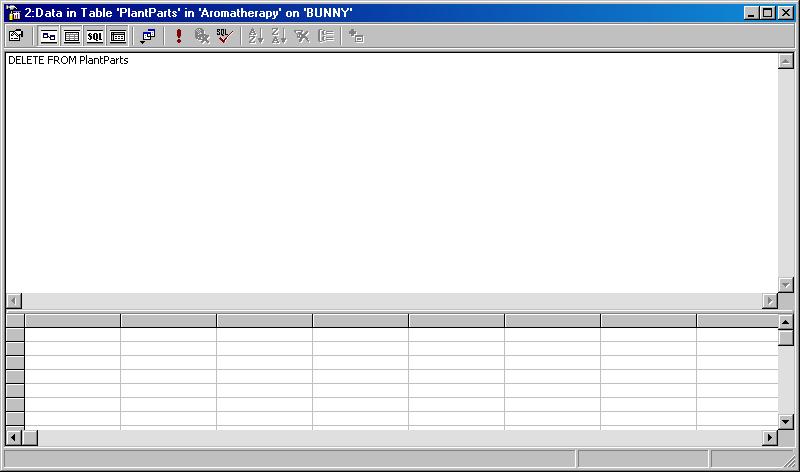Toggle the Show Grid Pane button
The image size is (800, 472).
[x=72, y=36]
